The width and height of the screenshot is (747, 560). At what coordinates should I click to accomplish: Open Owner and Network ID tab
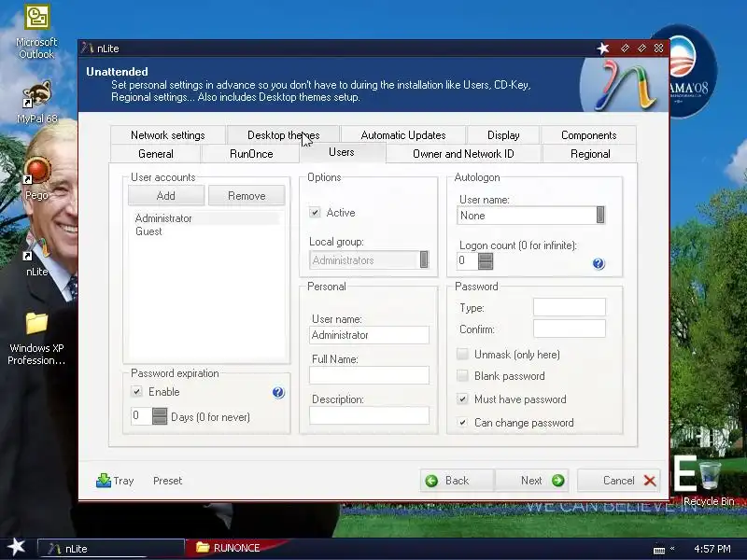[463, 154]
